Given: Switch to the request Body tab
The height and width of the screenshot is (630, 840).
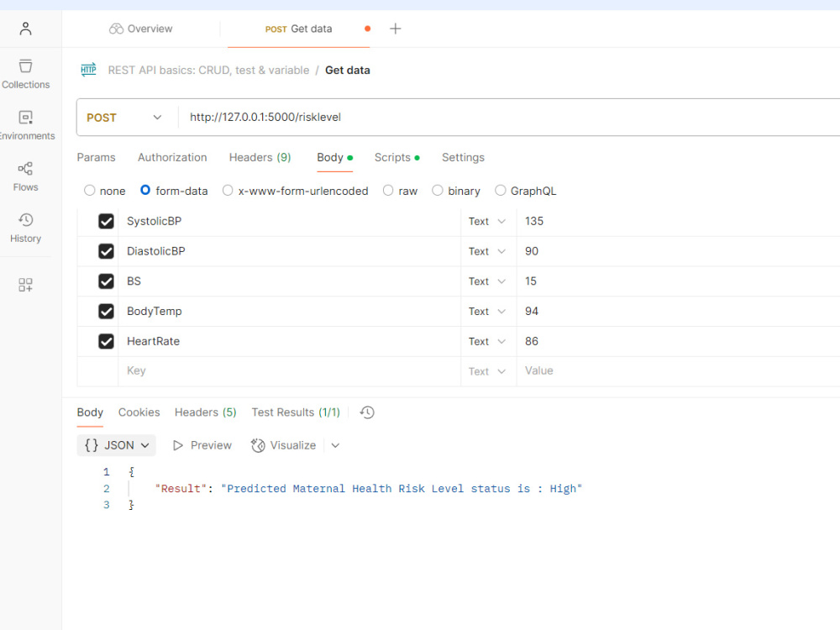Looking at the screenshot, I should 334,158.
